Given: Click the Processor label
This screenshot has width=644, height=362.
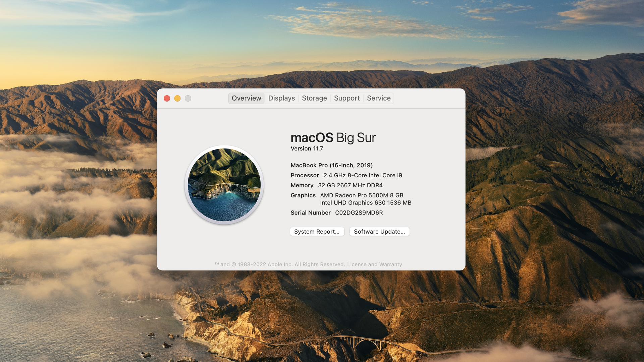Looking at the screenshot, I should pyautogui.click(x=305, y=175).
